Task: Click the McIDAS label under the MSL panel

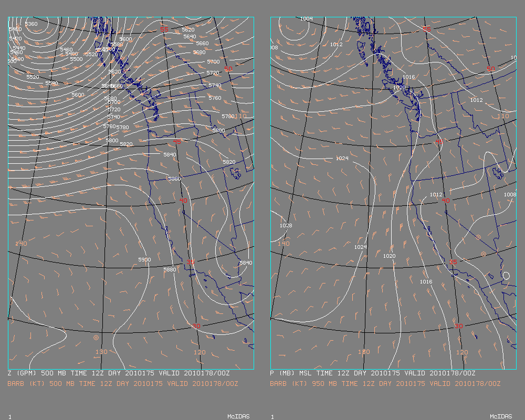Action: click(x=501, y=416)
